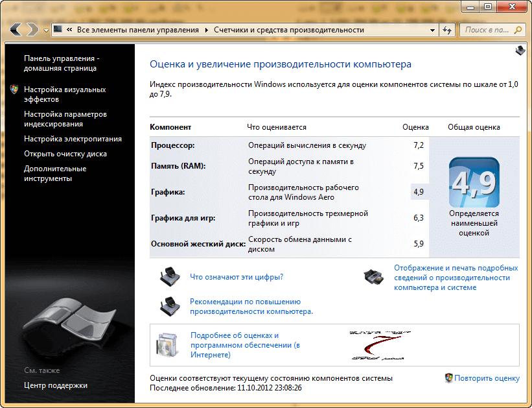Image resolution: width=532 pixels, height=408 pixels.
Task: Open 'Подробнее об оценках и программном обеспечении' link
Action: tap(245, 345)
